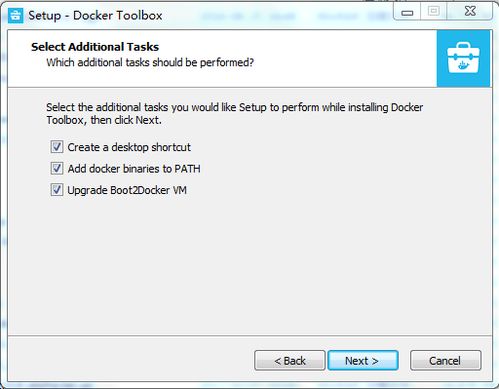The width and height of the screenshot is (499, 389).
Task: Click the 'Which additional tasks should be performed?' subtitle
Action: click(150, 62)
